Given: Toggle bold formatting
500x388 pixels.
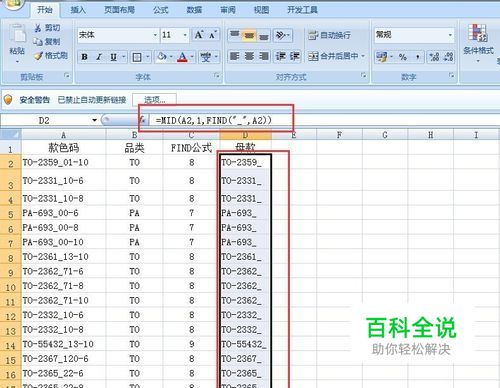Looking at the screenshot, I should pos(85,57).
